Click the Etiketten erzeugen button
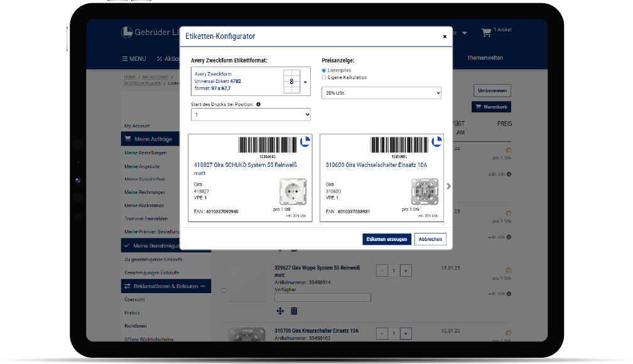Image resolution: width=633 pixels, height=364 pixels. coord(387,239)
